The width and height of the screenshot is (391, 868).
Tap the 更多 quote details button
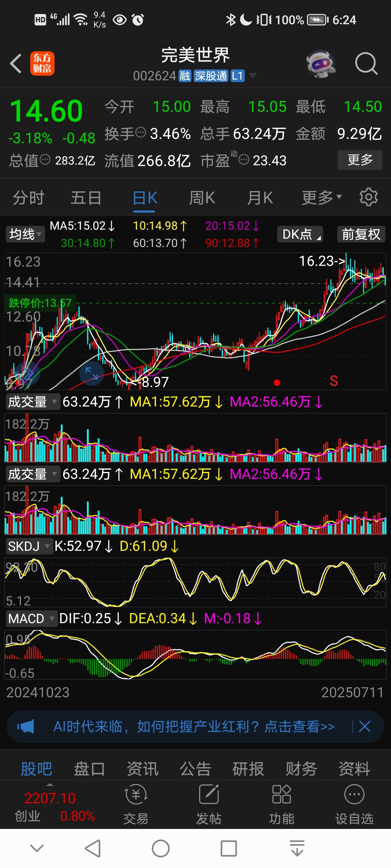pyautogui.click(x=360, y=159)
